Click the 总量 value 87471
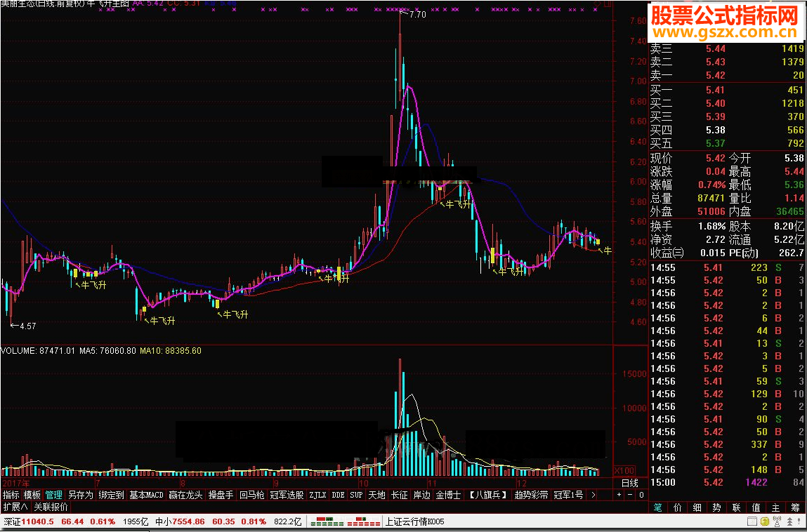Image resolution: width=807 pixels, height=532 pixels. tap(711, 198)
